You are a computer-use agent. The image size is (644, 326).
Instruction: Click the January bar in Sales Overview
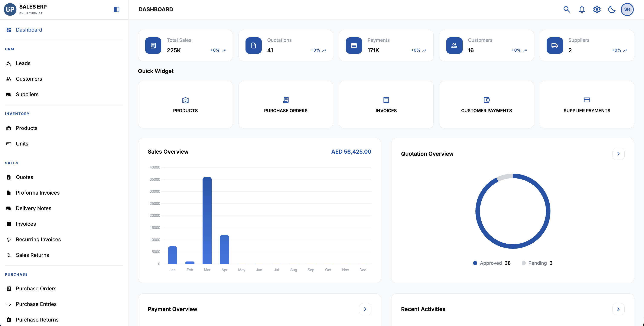click(172, 255)
